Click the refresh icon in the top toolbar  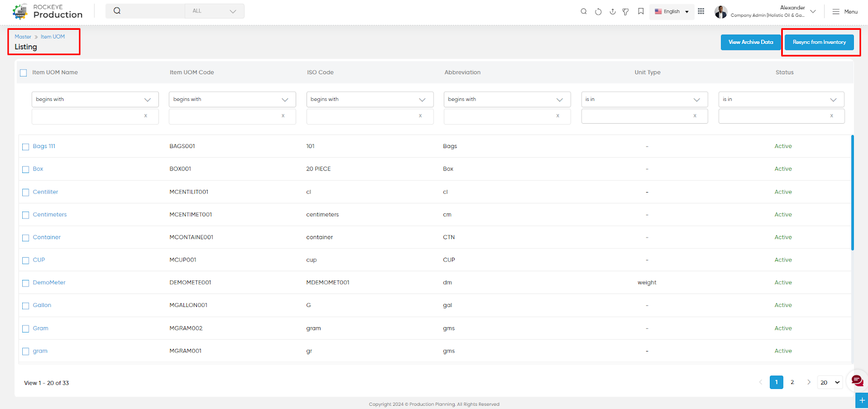(x=598, y=11)
